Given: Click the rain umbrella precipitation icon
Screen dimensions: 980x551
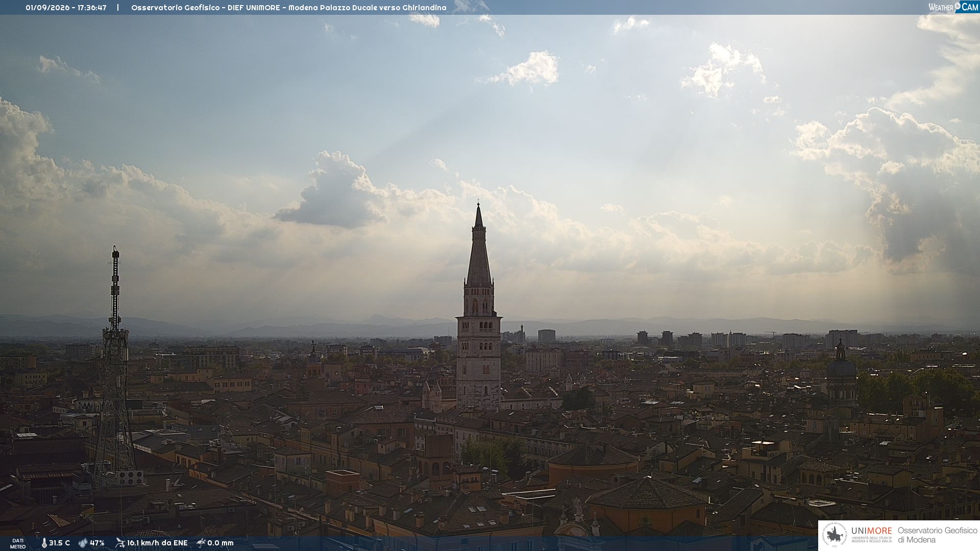Looking at the screenshot, I should [201, 543].
